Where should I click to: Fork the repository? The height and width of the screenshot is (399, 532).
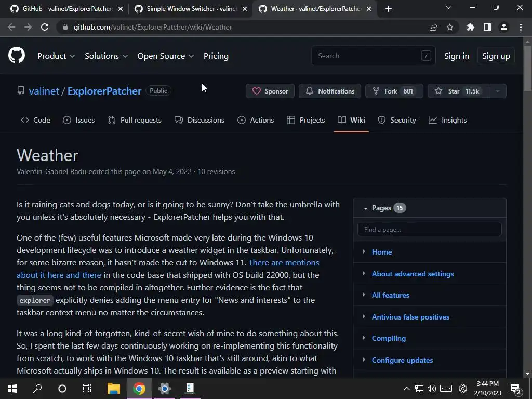click(x=394, y=91)
